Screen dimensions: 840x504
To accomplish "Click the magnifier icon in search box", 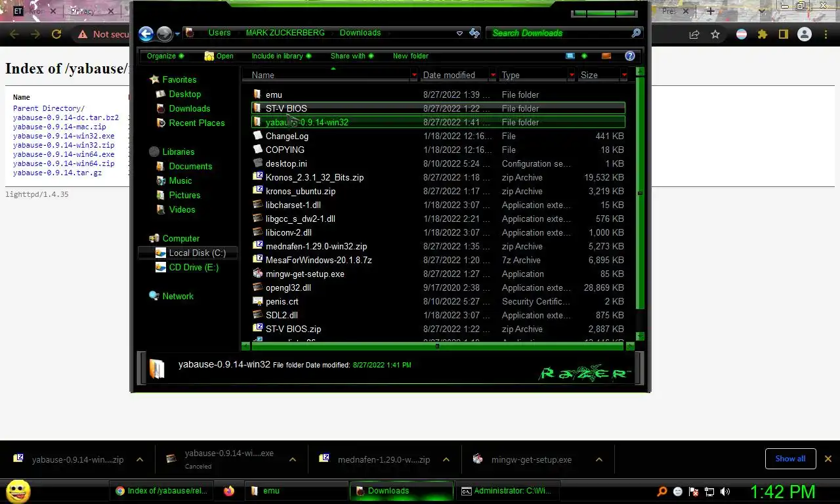I will [636, 33].
